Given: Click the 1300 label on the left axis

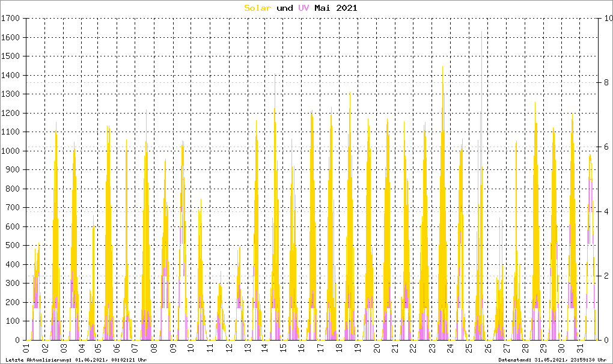Looking at the screenshot, I should coord(11,94).
